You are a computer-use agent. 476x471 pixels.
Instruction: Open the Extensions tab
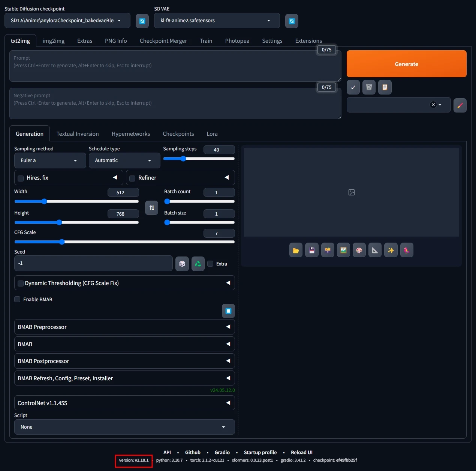tap(308, 40)
